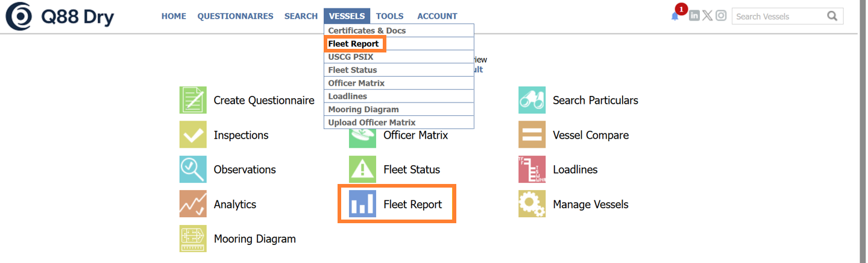Select Fleet Report from Vessels menu
Image resolution: width=868 pixels, height=263 pixels.
coord(354,44)
